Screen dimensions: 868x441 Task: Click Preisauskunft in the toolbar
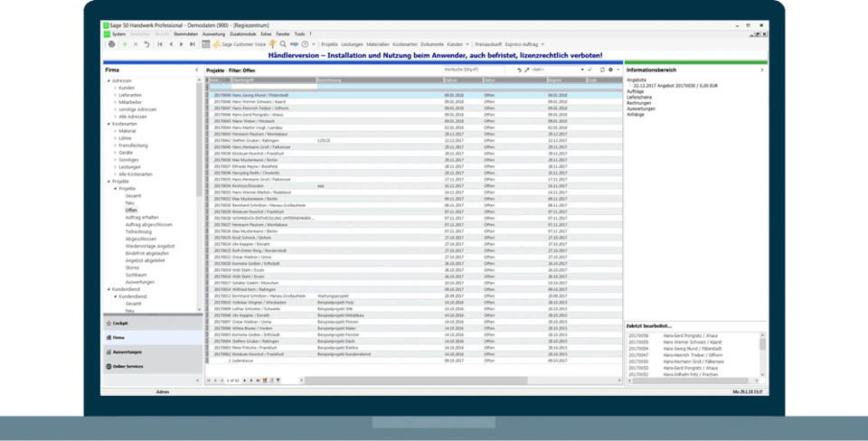pyautogui.click(x=488, y=44)
